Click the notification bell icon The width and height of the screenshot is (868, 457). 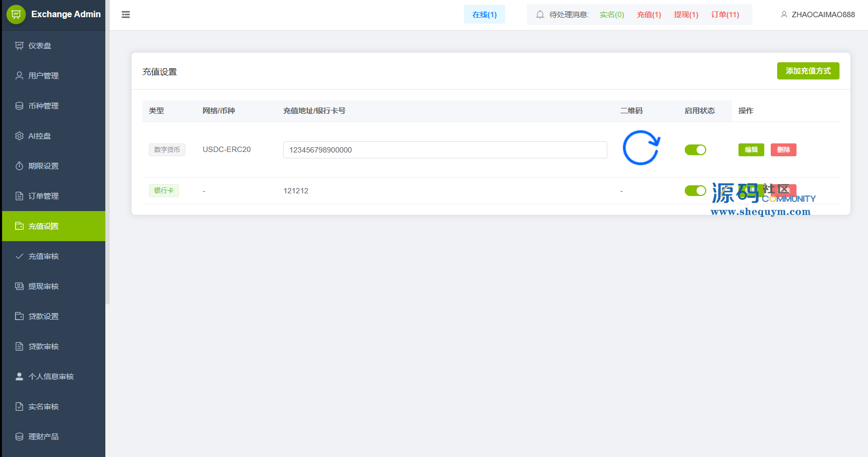[540, 14]
